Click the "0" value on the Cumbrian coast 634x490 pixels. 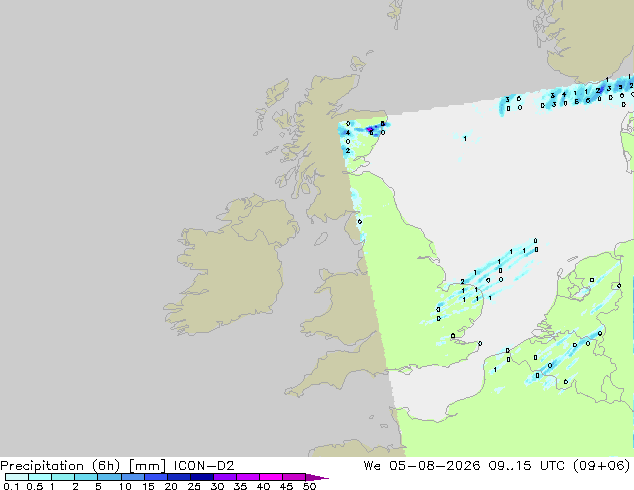(360, 222)
